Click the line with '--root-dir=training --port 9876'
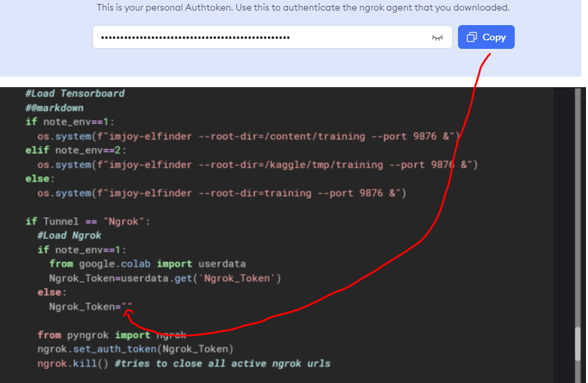Screen dimensions: 588x383 click(x=222, y=193)
